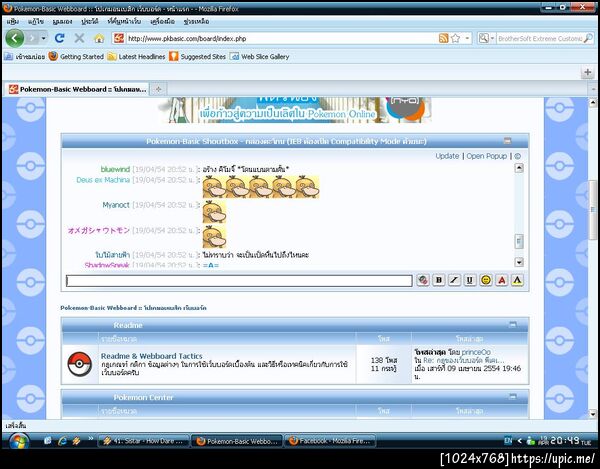The height and width of the screenshot is (469, 600).
Task: Open the Suggested Sites bookmark
Action: pyautogui.click(x=198, y=57)
